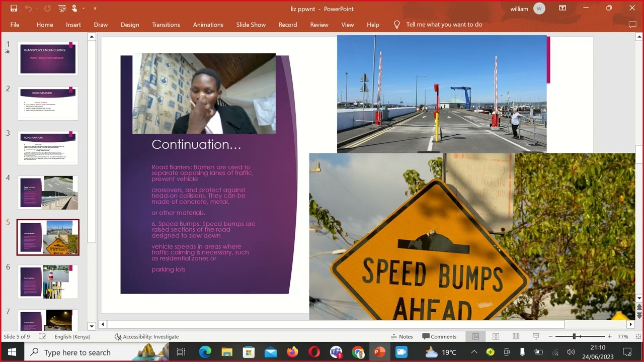
Task: Click the Continuation... slide title
Action: coord(196,144)
